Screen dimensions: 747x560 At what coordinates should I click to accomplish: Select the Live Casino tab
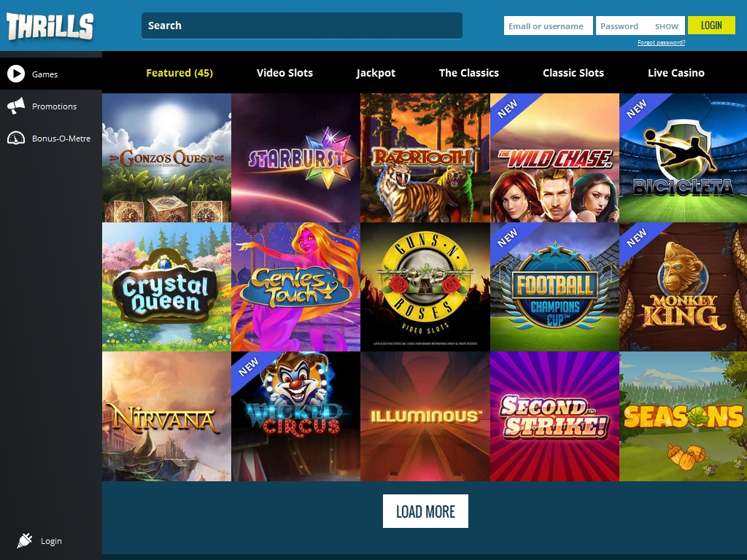[x=676, y=73]
